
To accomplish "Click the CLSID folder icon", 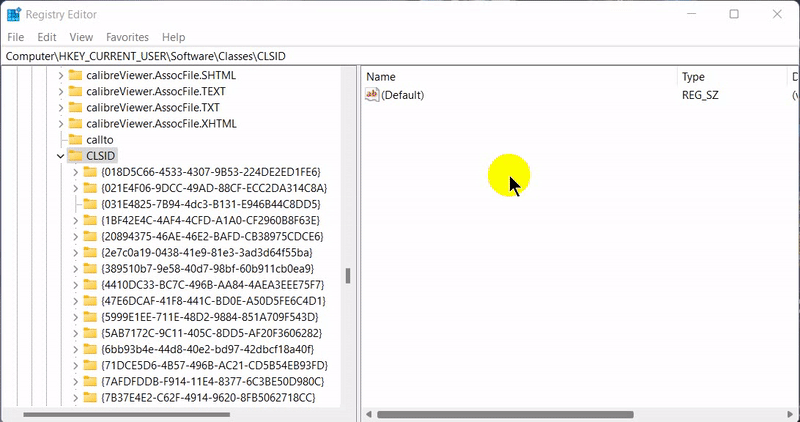I will point(75,156).
